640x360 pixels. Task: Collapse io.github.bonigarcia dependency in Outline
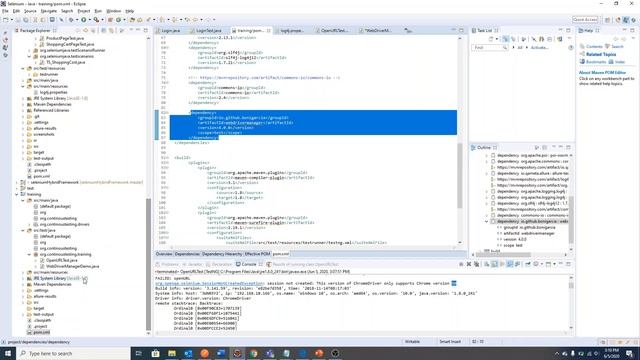(487, 221)
